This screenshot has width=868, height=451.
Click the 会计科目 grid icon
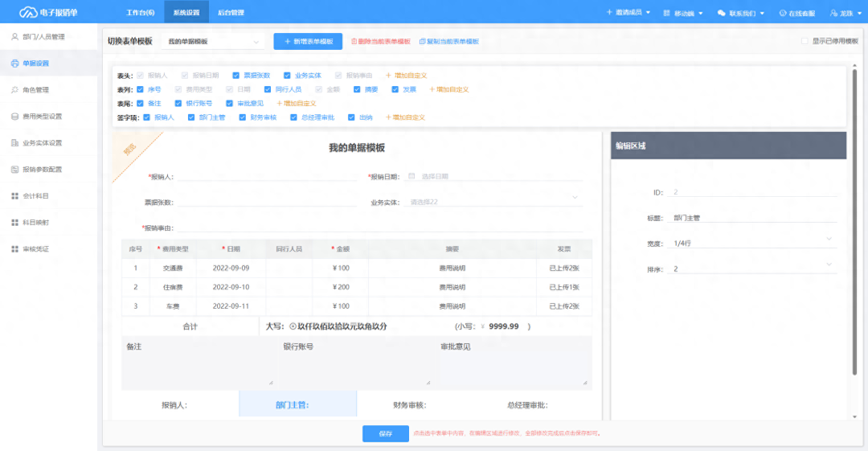pos(15,196)
